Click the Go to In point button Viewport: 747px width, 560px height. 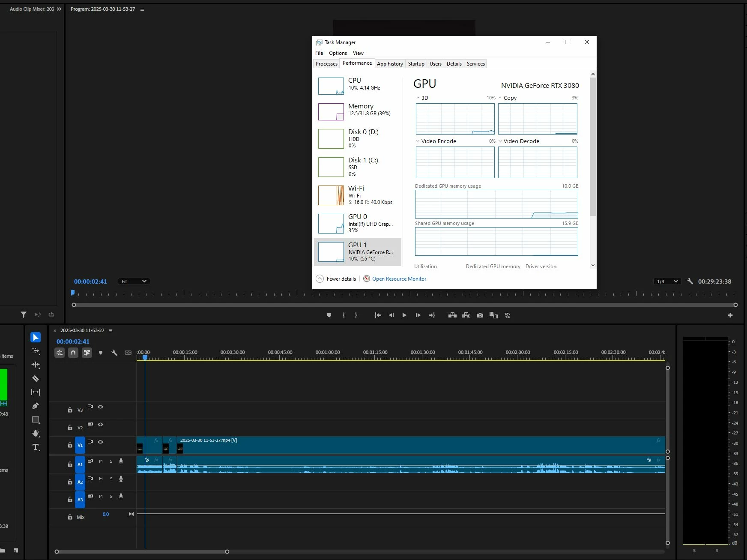(x=377, y=315)
